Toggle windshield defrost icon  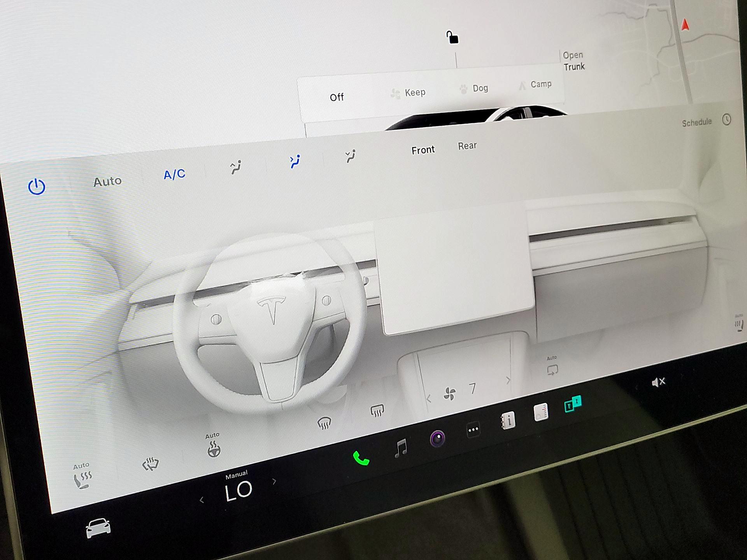point(150,464)
